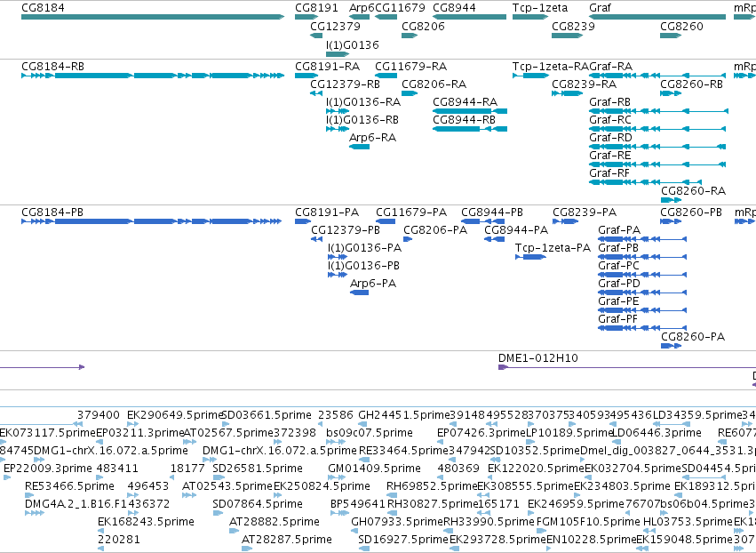Click the CG8260-PB protein label
756x553 pixels.
pyautogui.click(x=691, y=212)
